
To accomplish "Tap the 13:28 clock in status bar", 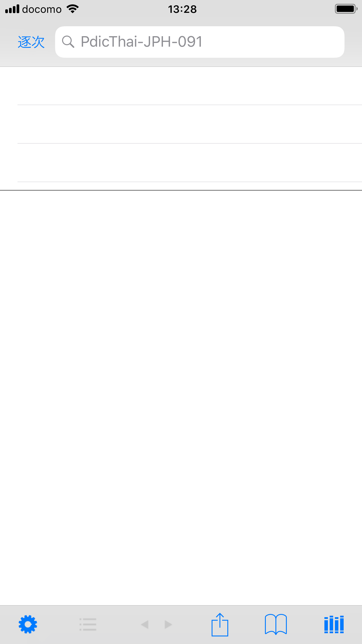I will (182, 9).
